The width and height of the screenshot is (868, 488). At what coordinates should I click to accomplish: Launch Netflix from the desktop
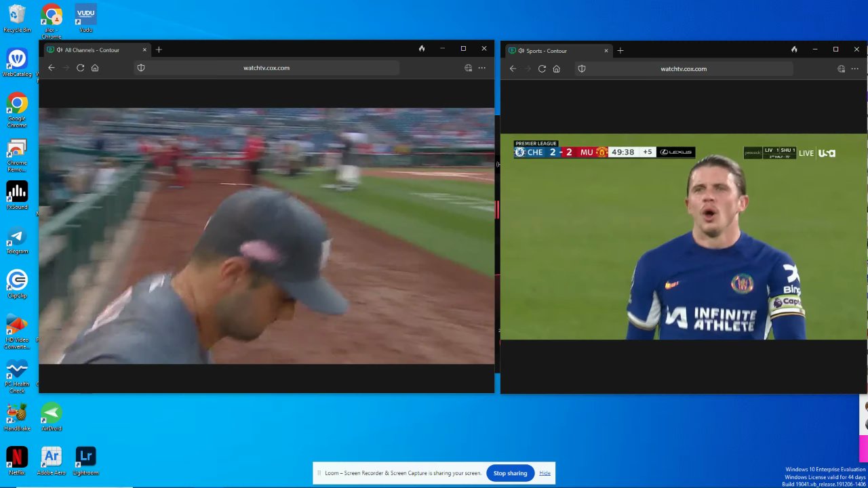[17, 461]
